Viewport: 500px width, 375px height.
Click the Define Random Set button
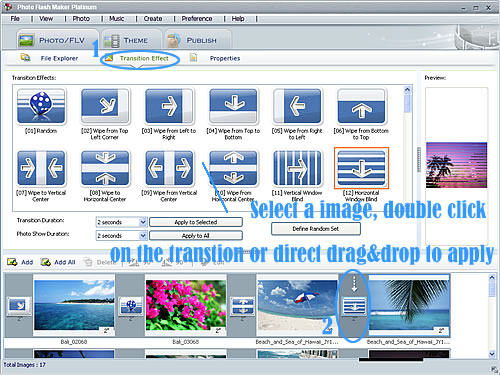316,229
